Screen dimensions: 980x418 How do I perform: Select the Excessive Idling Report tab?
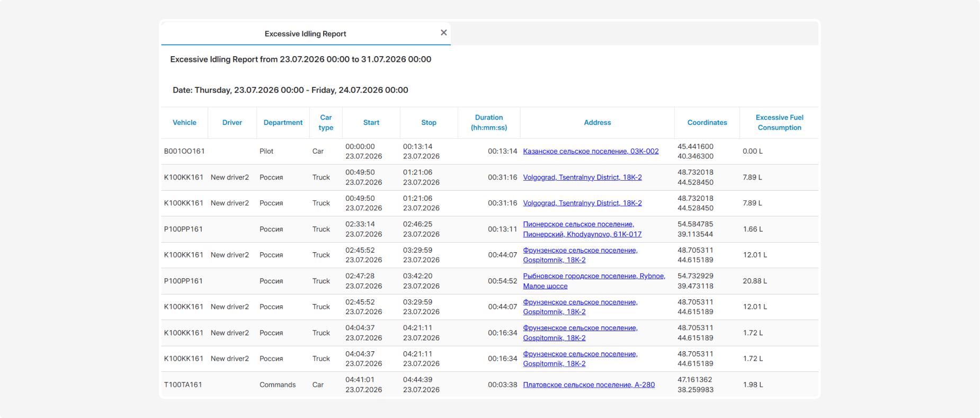point(306,33)
